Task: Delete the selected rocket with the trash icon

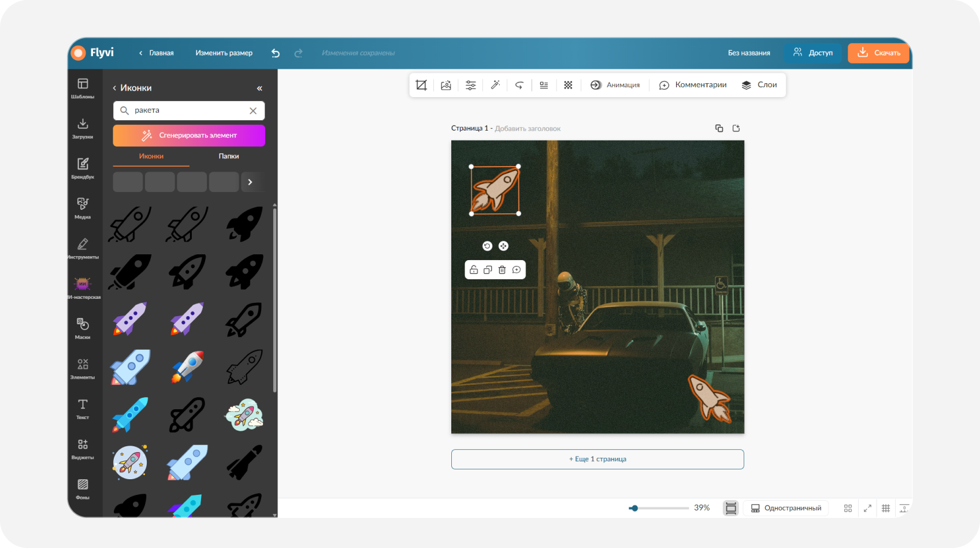Action: point(502,270)
